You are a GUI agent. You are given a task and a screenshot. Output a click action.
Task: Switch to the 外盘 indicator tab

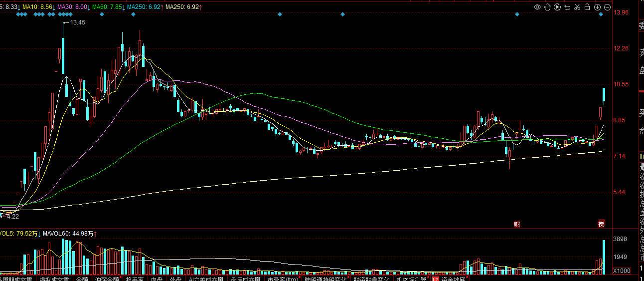[175, 279]
